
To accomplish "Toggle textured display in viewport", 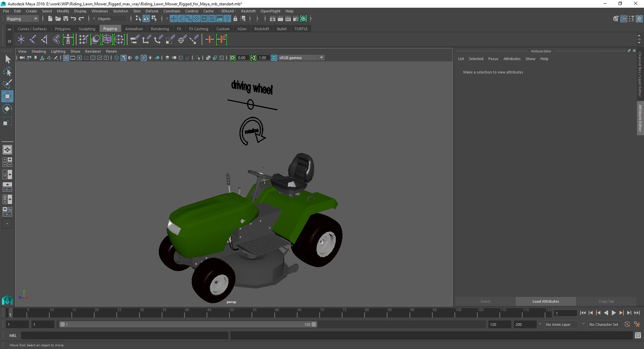I will tap(144, 58).
